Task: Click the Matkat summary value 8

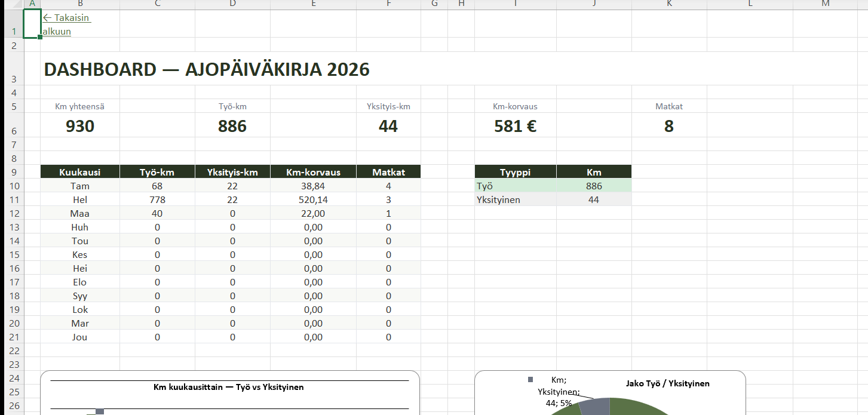Action: tap(668, 126)
